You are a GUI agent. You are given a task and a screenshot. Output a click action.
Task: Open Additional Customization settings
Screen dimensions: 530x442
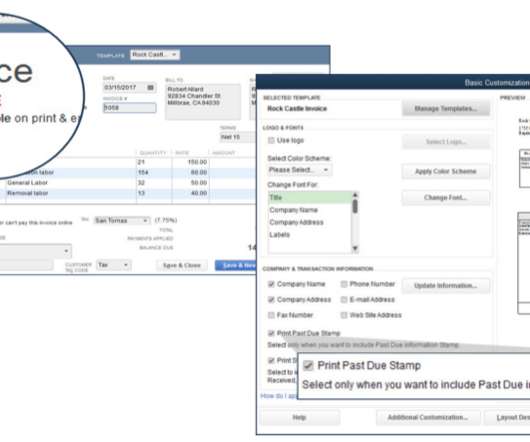point(428,417)
